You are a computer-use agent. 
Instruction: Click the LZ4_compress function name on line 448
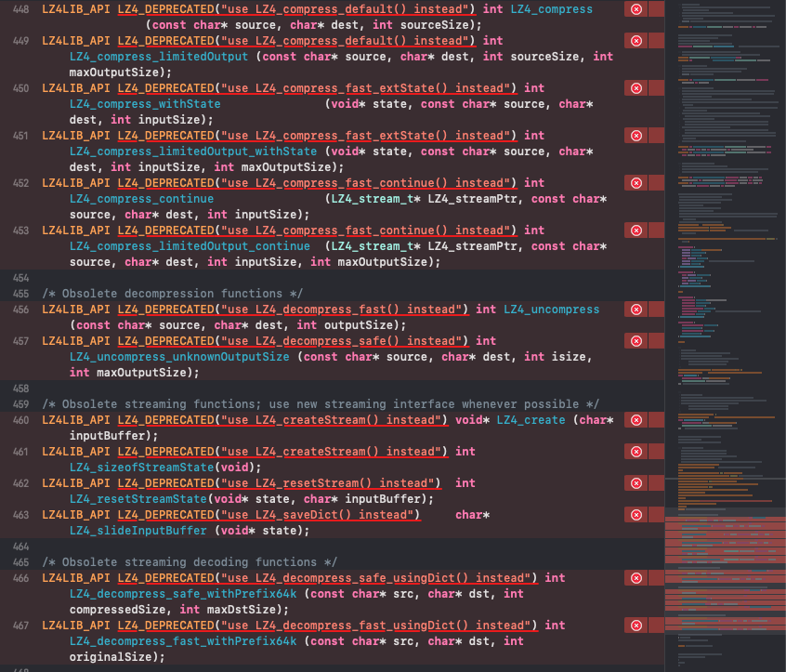(x=551, y=9)
